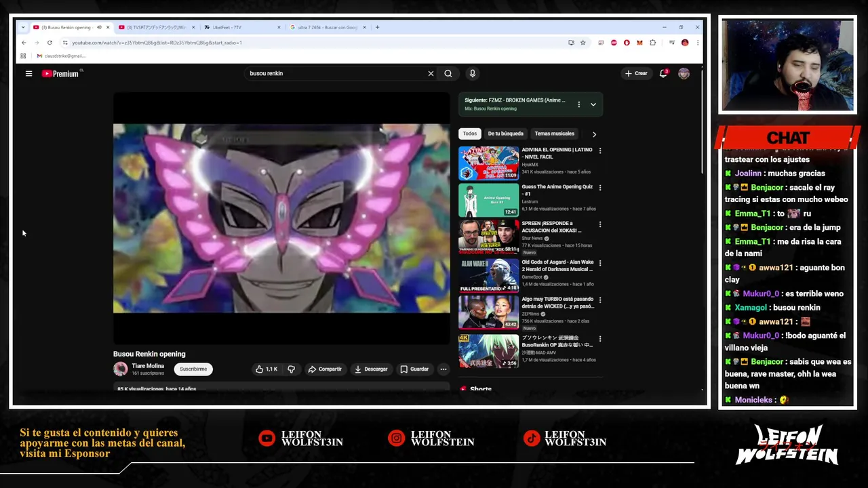868x488 pixels.
Task: Open the SPREEN RESPONDE video thumbnail
Action: coord(488,237)
